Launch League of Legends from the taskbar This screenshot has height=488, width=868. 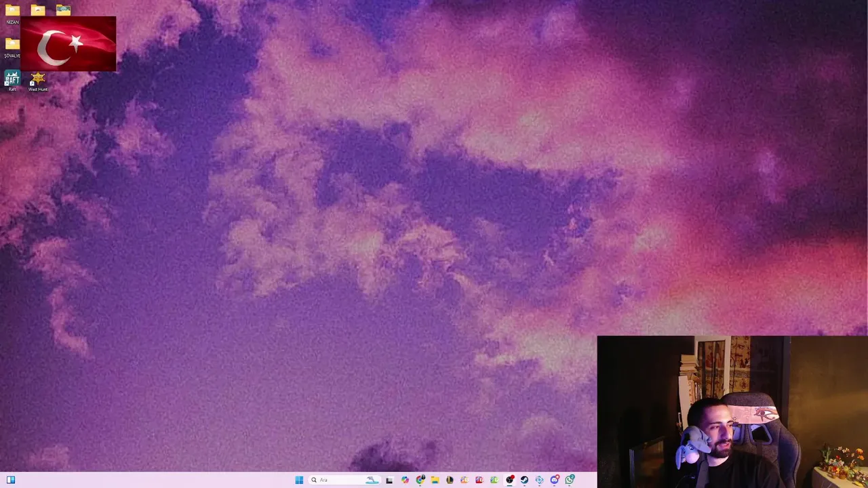click(x=450, y=480)
